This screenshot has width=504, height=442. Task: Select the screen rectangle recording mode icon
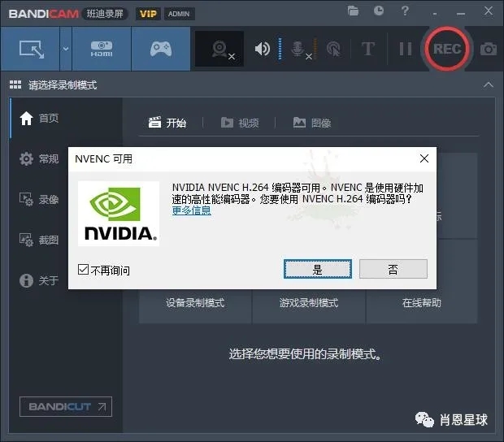[x=32, y=49]
